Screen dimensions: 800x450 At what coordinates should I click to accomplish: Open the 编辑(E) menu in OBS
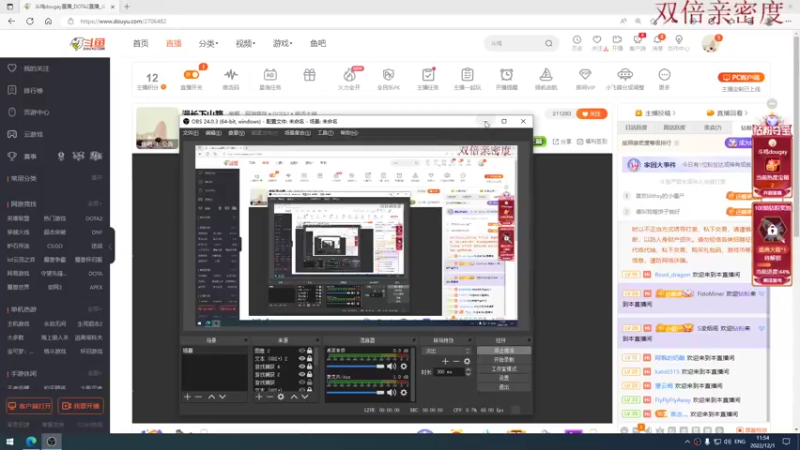213,133
